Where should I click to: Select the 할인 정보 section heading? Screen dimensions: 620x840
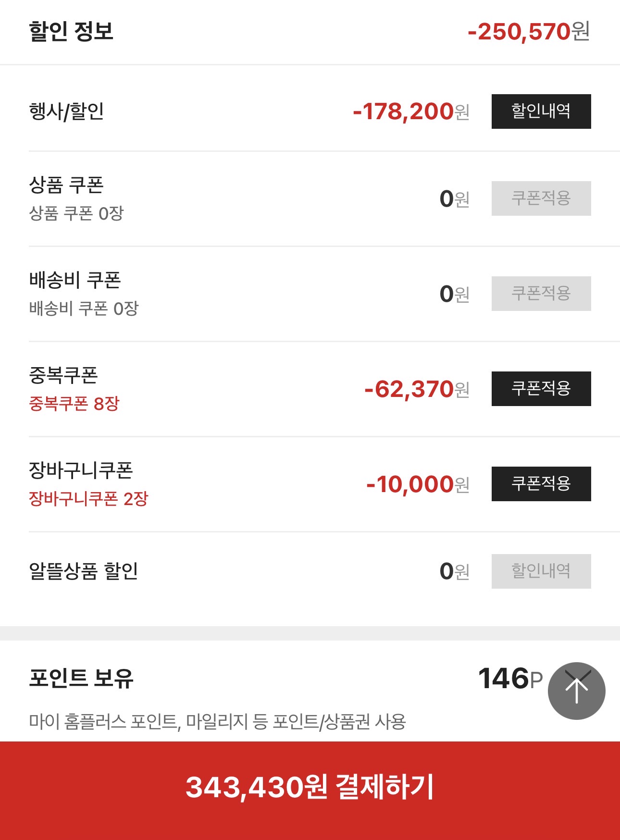pyautogui.click(x=71, y=32)
